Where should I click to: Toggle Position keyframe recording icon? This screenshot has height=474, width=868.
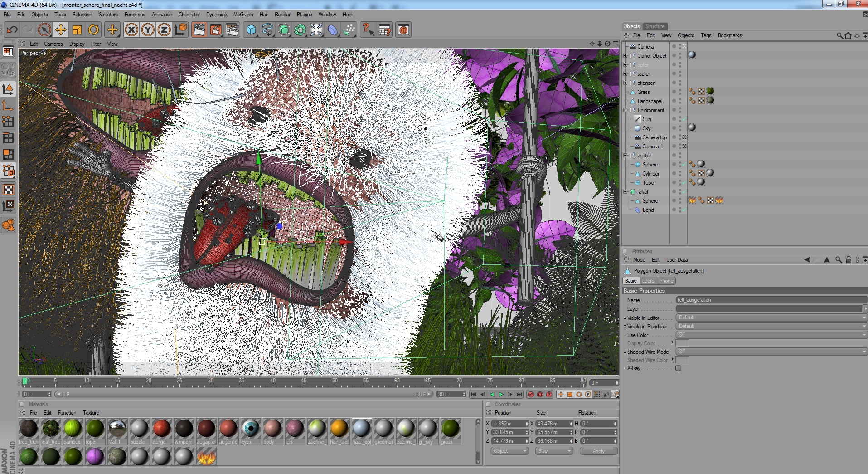pos(561,394)
